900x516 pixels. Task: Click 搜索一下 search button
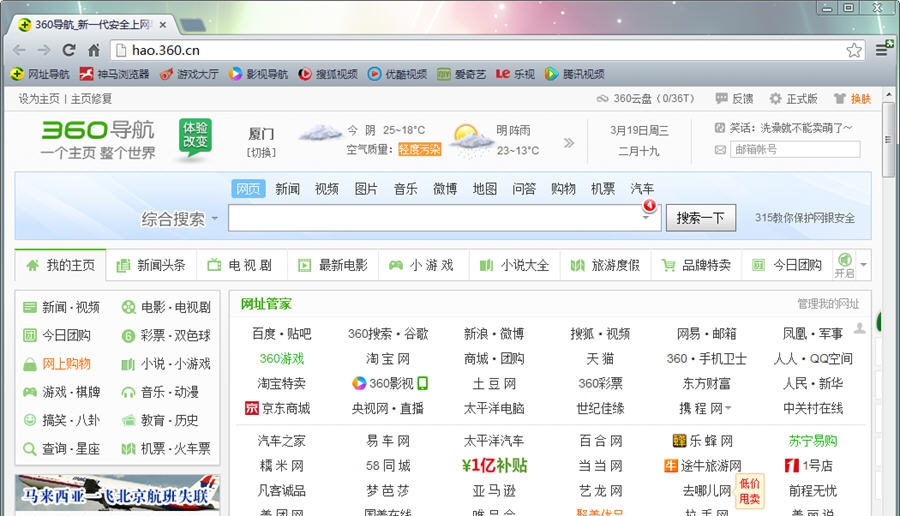(x=701, y=218)
